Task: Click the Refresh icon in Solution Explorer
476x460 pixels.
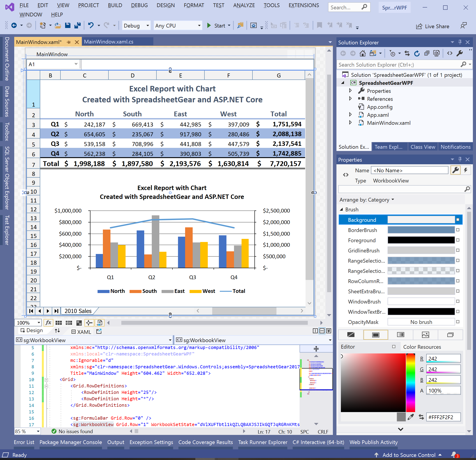Action: point(417,53)
